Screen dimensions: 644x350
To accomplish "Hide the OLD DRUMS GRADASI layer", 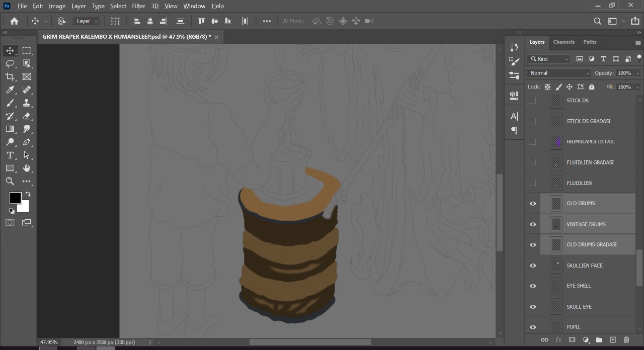I will point(533,245).
